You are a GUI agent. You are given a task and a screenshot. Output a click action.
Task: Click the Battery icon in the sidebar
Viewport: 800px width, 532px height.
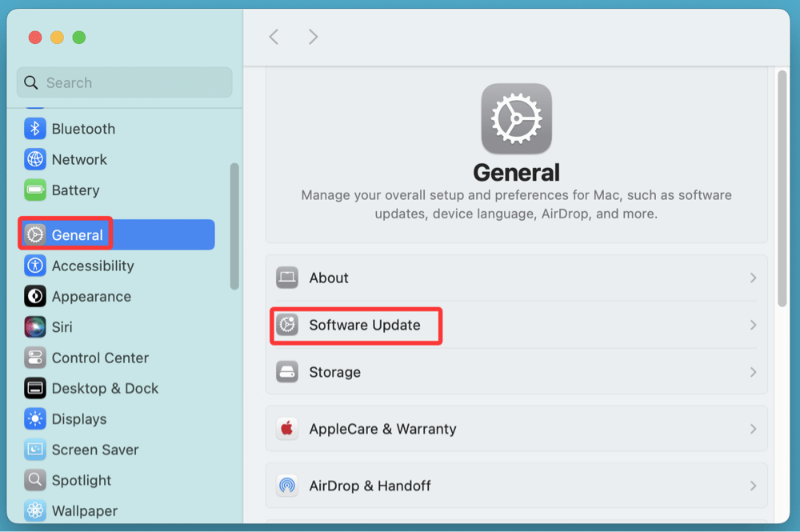point(35,190)
